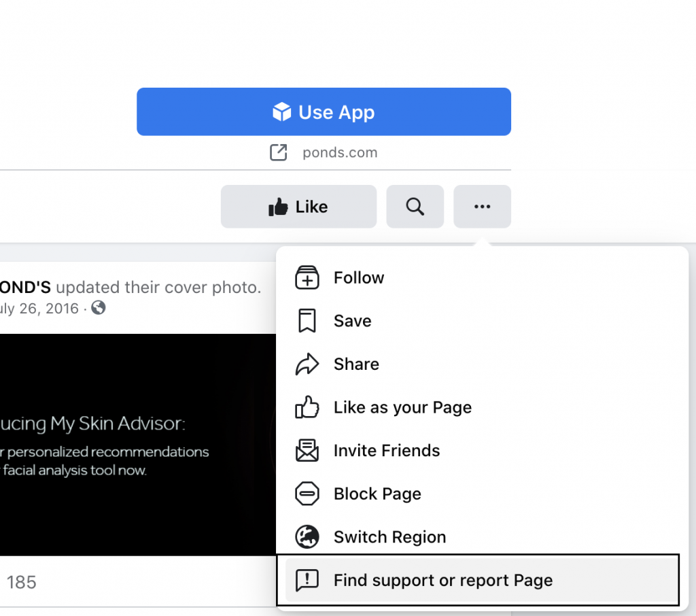696x616 pixels.
Task: Click the Block Page circle icon
Action: pos(307,494)
